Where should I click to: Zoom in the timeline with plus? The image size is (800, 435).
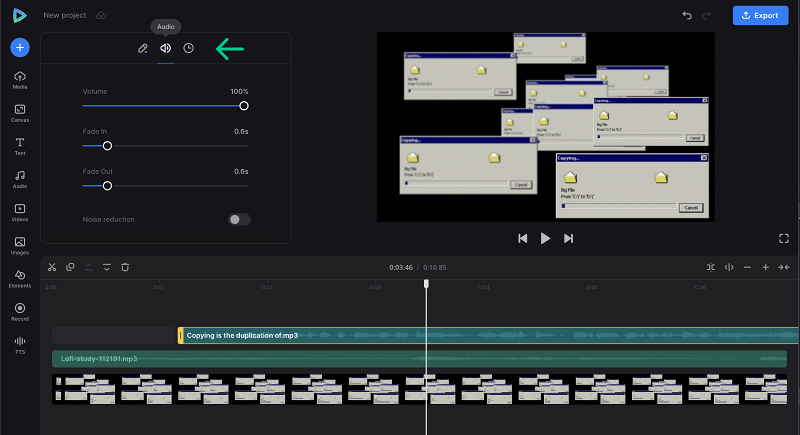tap(765, 267)
